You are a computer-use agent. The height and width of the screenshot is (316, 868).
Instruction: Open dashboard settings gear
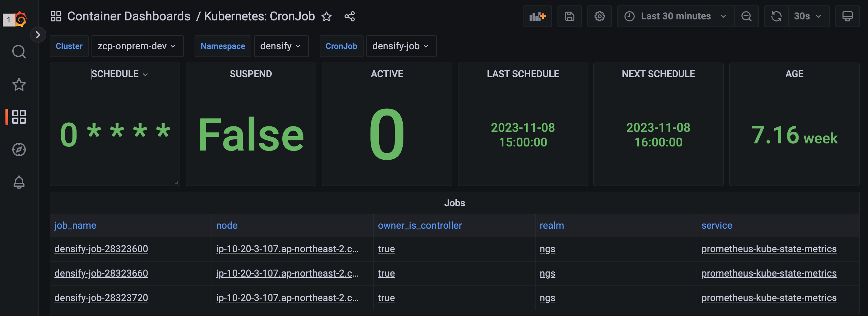pyautogui.click(x=600, y=16)
